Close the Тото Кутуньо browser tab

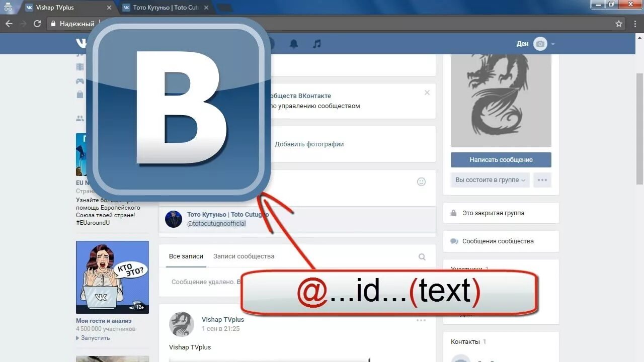tap(206, 8)
